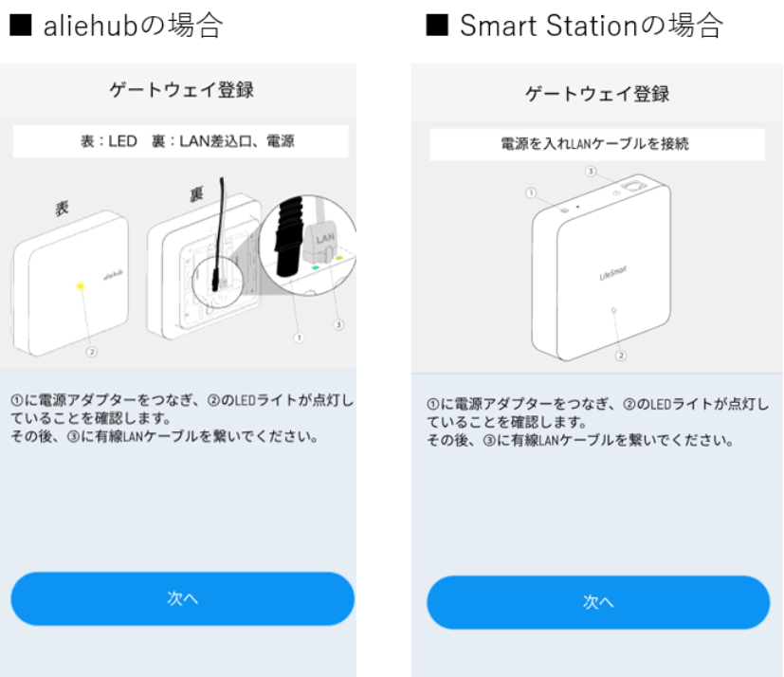Select the aliehub back-side device illustration
The image size is (784, 677).
point(204,270)
